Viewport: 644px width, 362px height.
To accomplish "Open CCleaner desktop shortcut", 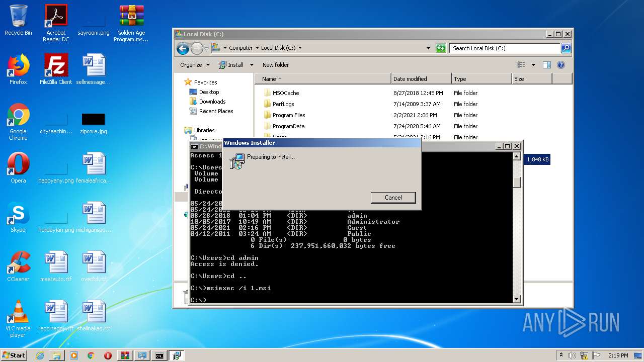I will tap(18, 266).
